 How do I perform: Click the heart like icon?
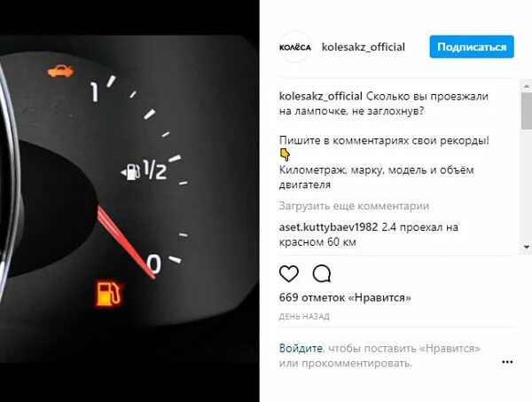289,273
